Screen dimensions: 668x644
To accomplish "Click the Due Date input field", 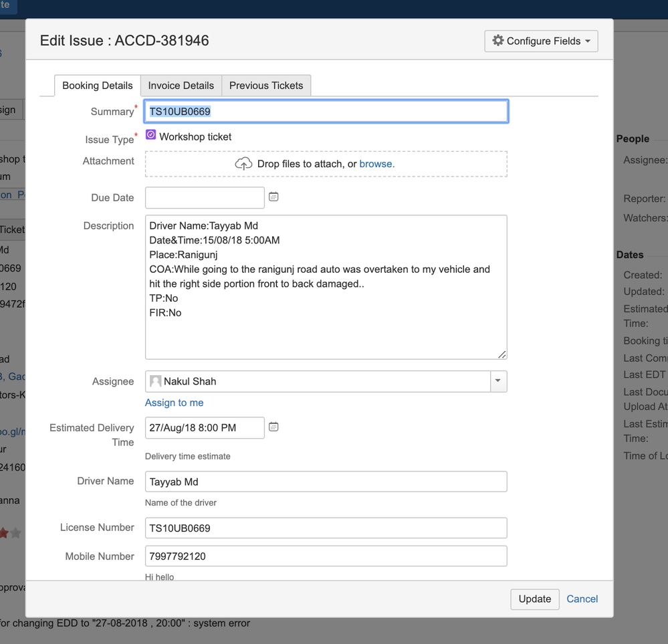I will (x=205, y=198).
